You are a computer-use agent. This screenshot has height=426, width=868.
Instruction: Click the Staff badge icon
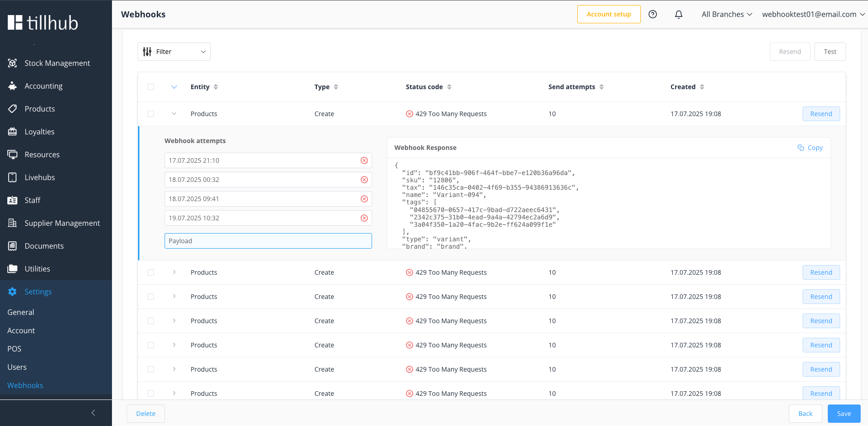(x=13, y=200)
